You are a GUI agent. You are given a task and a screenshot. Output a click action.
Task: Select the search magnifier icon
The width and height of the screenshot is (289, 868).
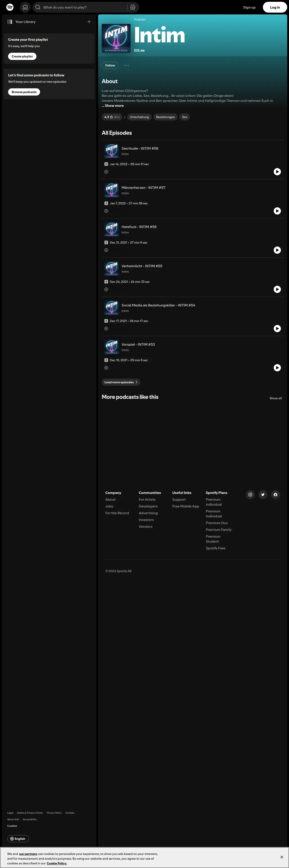[38, 7]
